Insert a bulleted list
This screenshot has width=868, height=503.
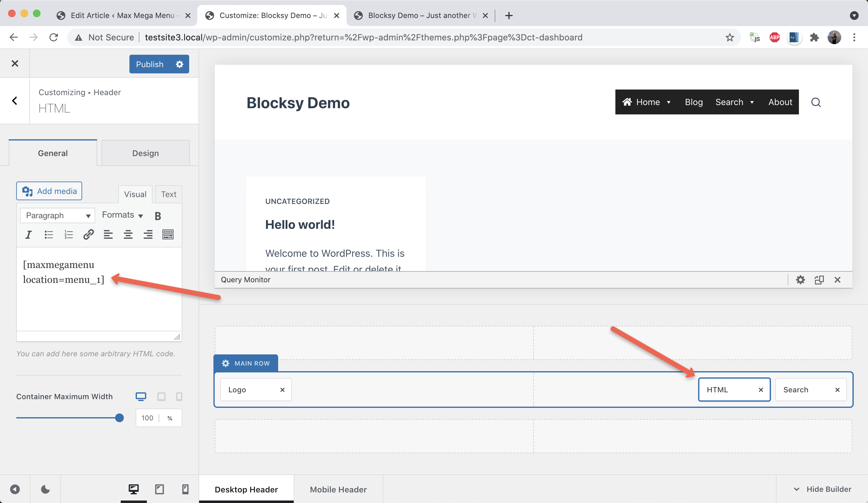click(49, 235)
